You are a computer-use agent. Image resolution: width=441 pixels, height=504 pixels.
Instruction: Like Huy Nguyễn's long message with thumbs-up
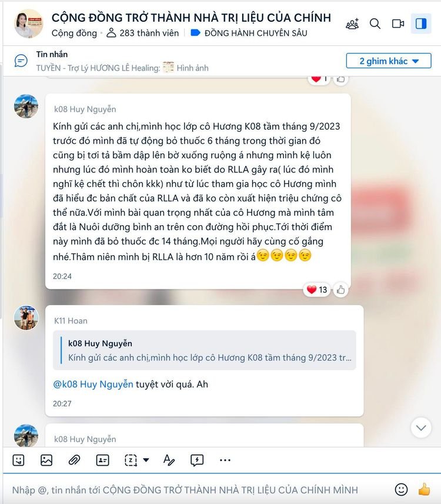click(340, 290)
